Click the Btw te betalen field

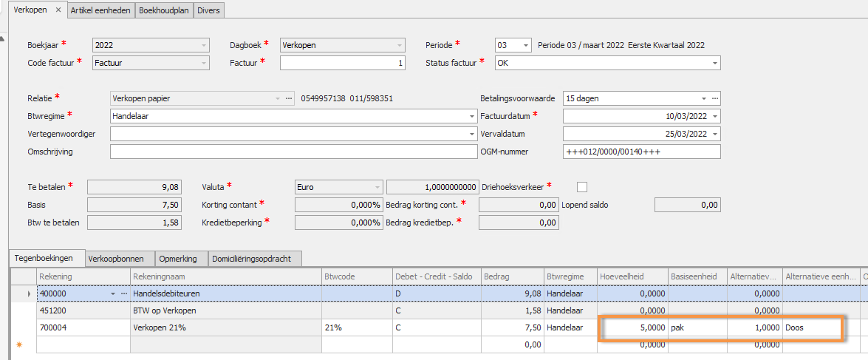point(134,223)
